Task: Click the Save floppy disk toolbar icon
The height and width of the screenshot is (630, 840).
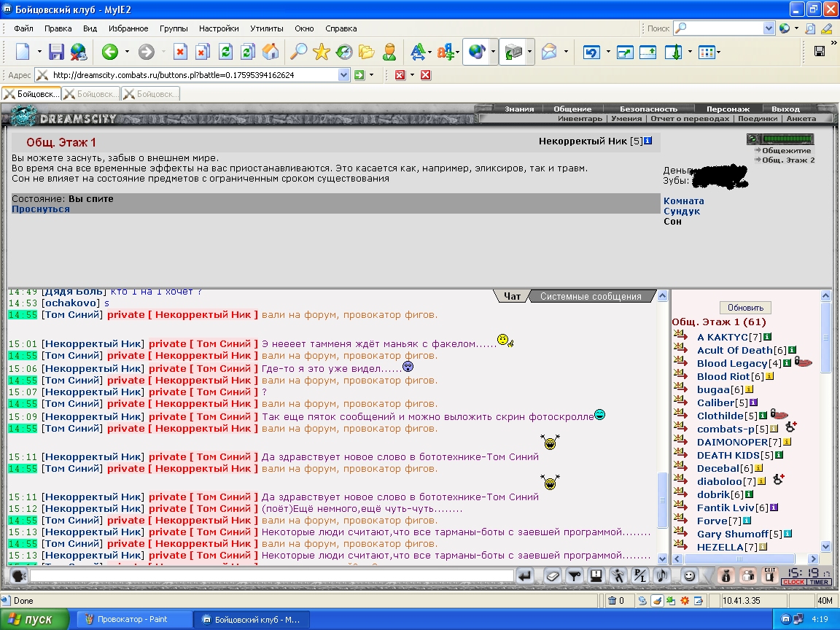Action: [x=55, y=52]
